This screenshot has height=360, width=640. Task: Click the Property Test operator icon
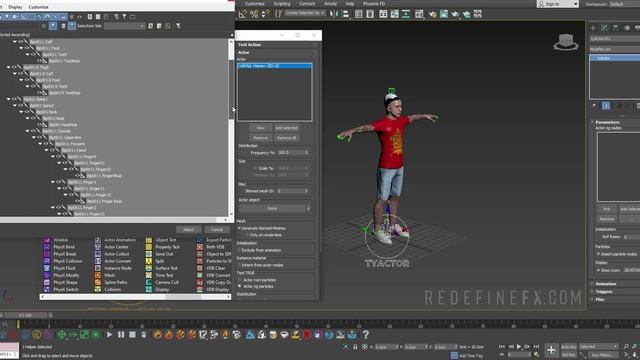point(149,247)
